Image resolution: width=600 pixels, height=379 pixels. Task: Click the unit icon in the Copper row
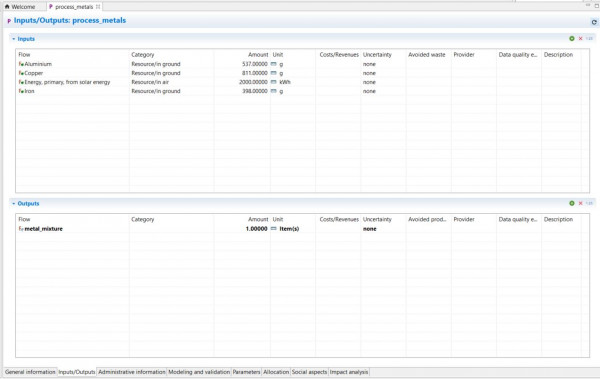click(x=274, y=73)
